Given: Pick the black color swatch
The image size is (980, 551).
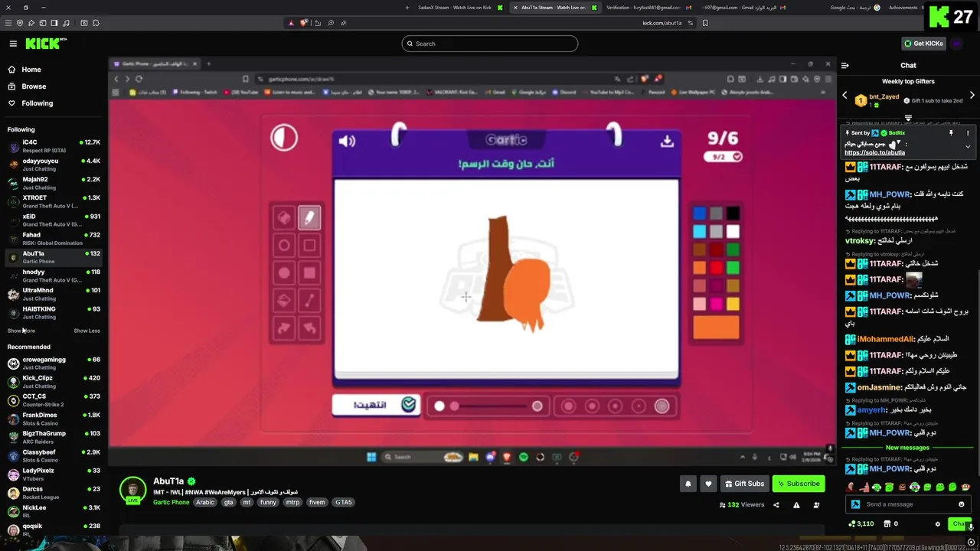Looking at the screenshot, I should (733, 214).
